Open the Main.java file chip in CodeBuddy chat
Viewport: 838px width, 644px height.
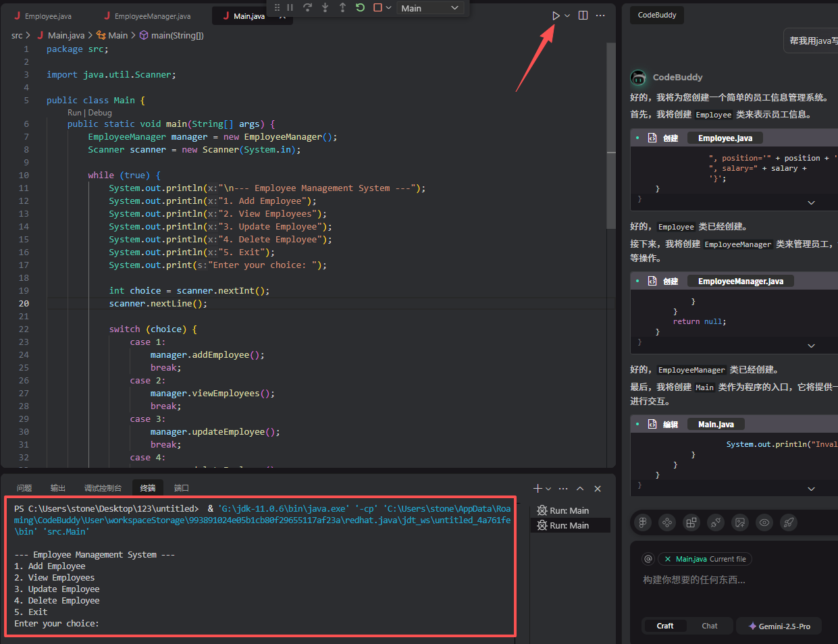point(716,424)
